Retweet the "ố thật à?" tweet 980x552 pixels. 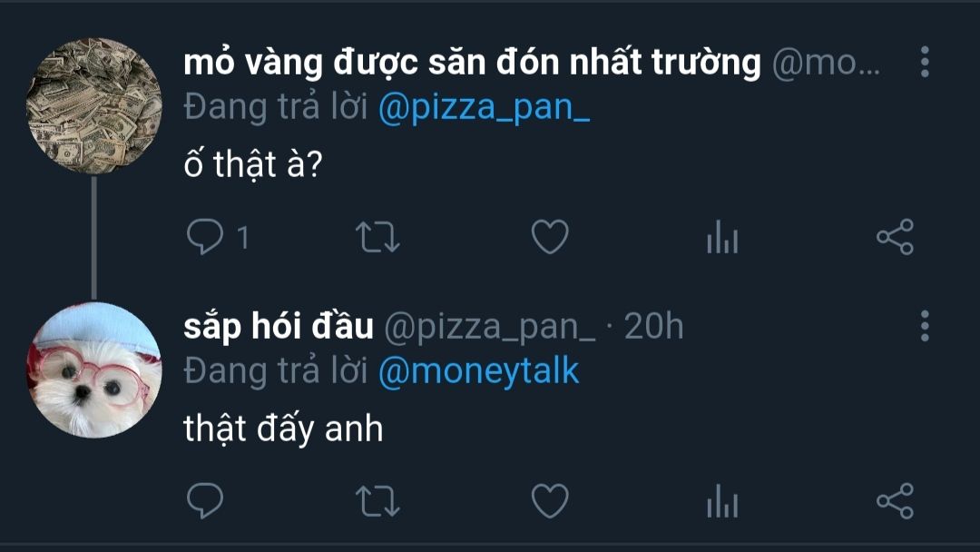pos(377,238)
